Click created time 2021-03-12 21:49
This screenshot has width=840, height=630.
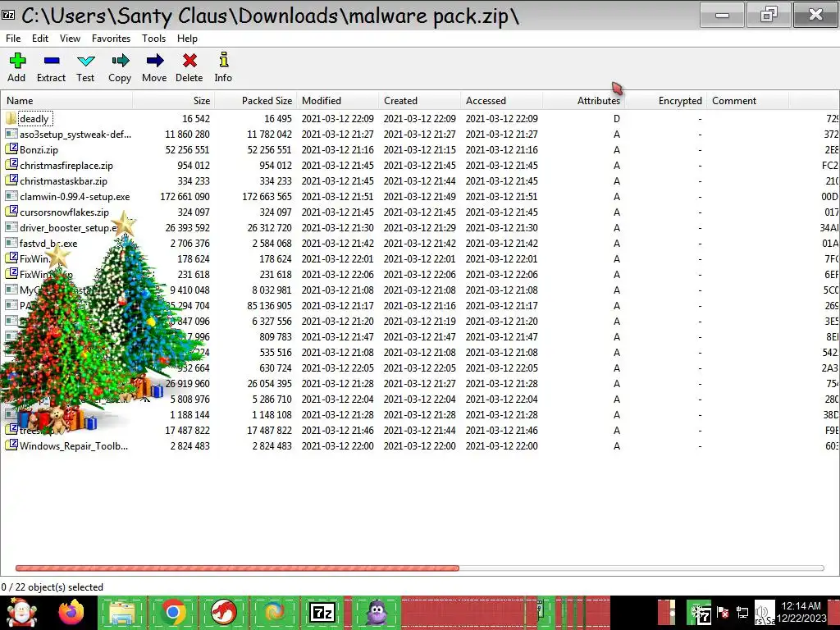[x=419, y=197]
